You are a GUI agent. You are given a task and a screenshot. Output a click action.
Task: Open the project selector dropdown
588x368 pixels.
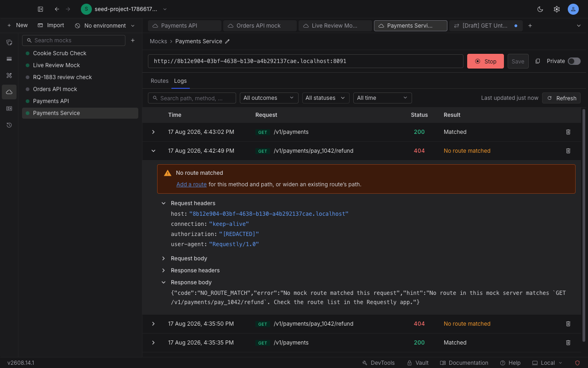[x=124, y=9]
